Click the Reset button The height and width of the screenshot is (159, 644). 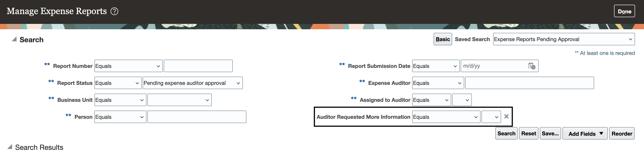click(528, 133)
